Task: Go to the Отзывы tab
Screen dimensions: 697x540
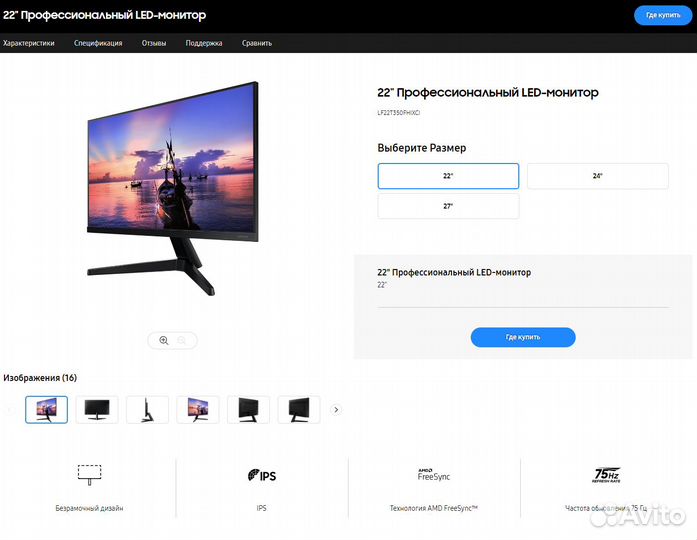Action: 154,43
